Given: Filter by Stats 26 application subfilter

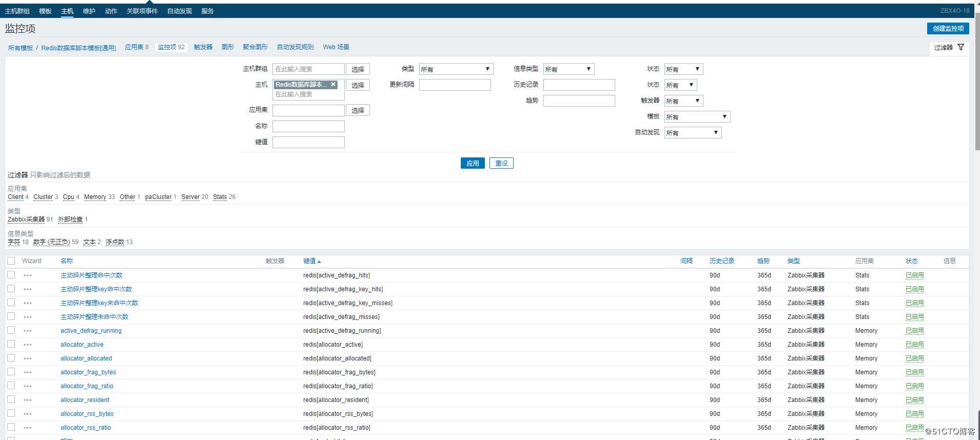Looking at the screenshot, I should pyautogui.click(x=224, y=197).
